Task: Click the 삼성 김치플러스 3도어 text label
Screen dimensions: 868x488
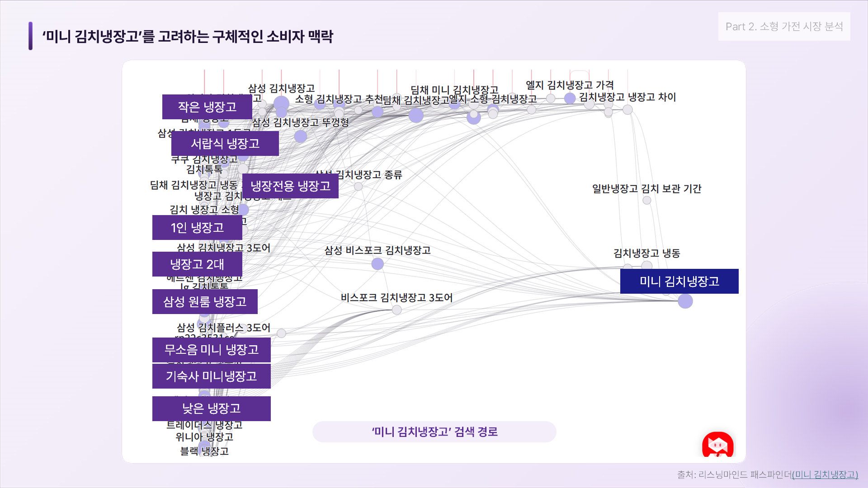Action: point(223,327)
